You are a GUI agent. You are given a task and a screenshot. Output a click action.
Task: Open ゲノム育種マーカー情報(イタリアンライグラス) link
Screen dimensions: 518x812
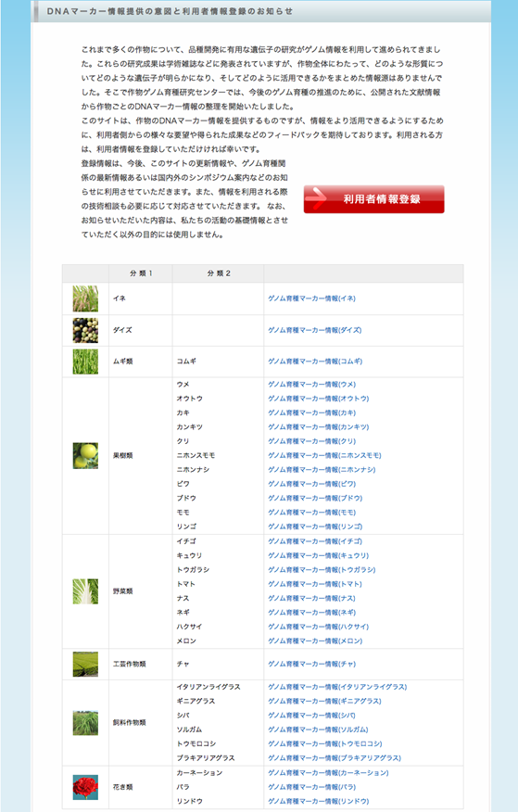coord(337,687)
